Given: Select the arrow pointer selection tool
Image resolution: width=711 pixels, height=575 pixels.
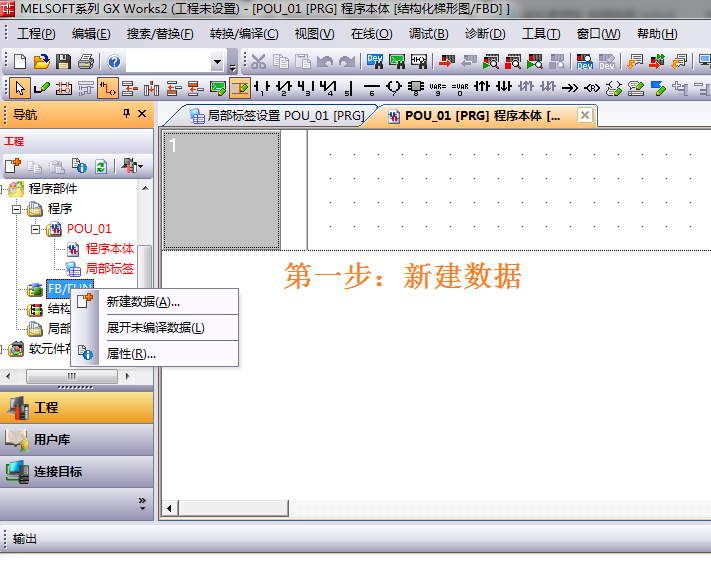Looking at the screenshot, I should [19, 88].
